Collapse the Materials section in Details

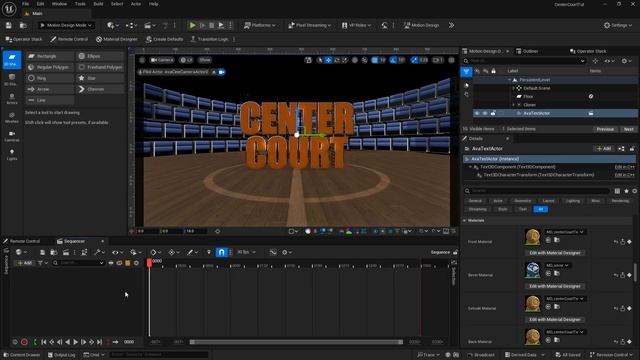pos(464,220)
